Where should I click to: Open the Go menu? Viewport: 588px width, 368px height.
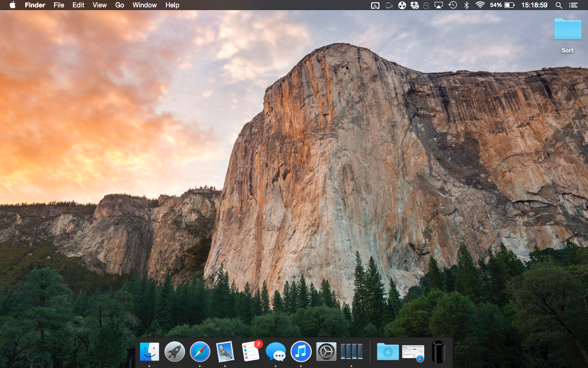click(120, 5)
